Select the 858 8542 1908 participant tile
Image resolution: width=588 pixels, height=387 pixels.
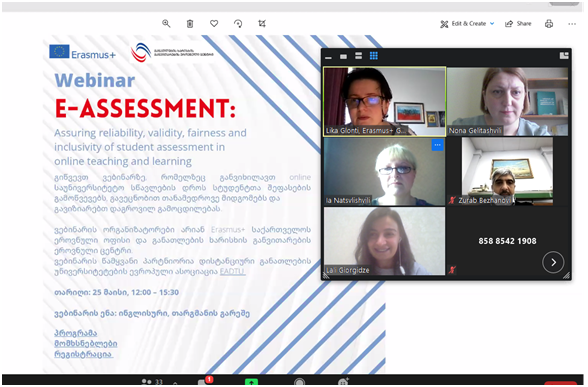[507, 241]
